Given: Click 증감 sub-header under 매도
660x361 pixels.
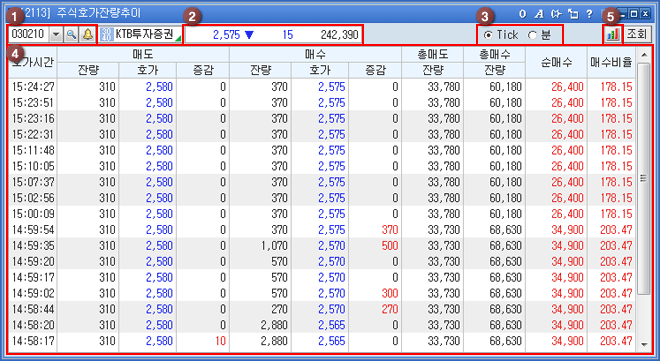Looking at the screenshot, I should click(x=203, y=70).
